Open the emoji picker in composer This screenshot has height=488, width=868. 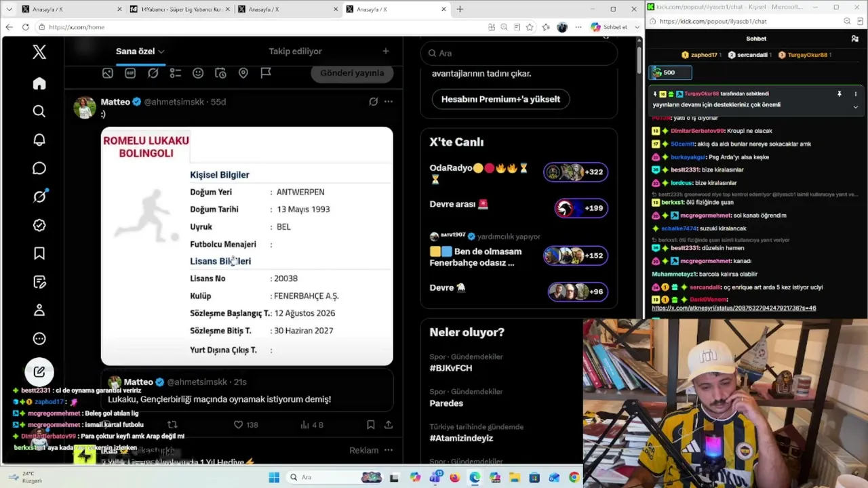point(198,73)
